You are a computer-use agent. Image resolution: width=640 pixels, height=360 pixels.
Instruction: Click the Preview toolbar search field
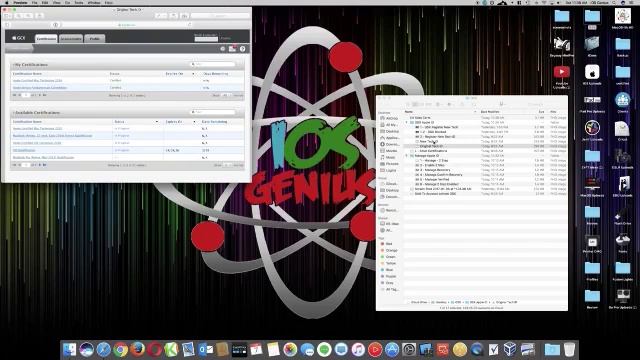click(220, 16)
